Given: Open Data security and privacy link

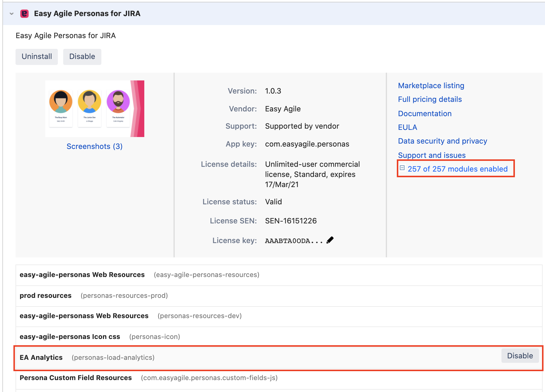Looking at the screenshot, I should click(442, 141).
